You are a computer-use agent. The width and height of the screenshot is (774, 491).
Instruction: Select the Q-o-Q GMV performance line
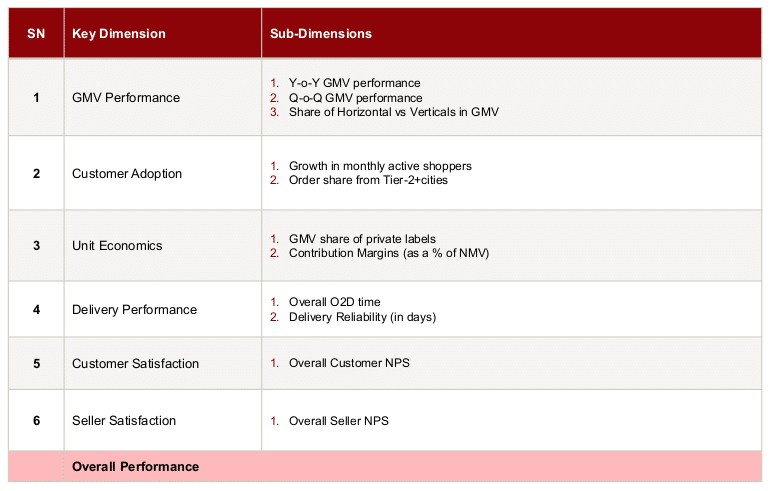355,98
